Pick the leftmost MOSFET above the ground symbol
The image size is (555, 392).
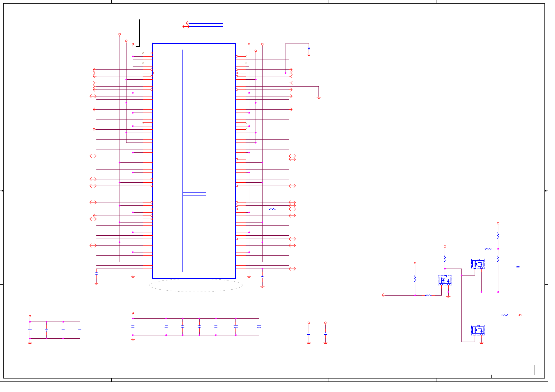pyautogui.click(x=445, y=280)
